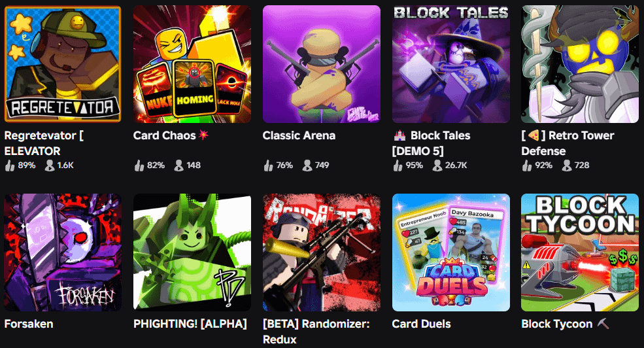
Task: Select the Card Duels game thumbnail
Action: coord(451,252)
